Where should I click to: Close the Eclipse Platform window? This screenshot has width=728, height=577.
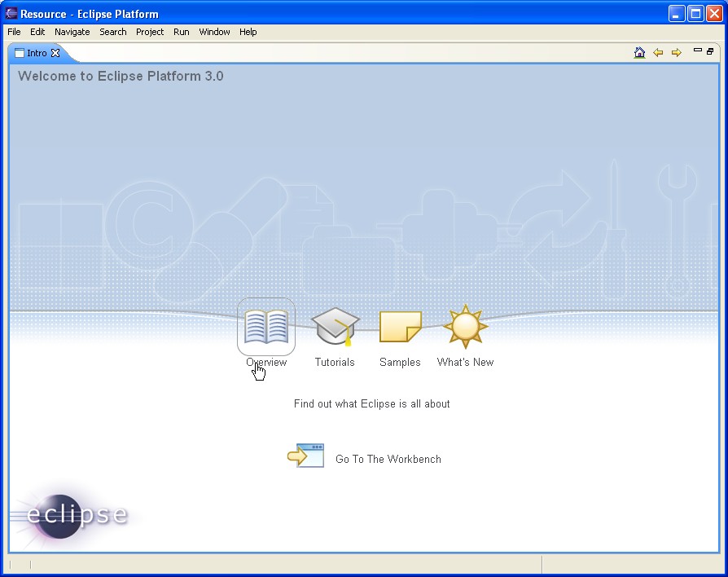(714, 14)
